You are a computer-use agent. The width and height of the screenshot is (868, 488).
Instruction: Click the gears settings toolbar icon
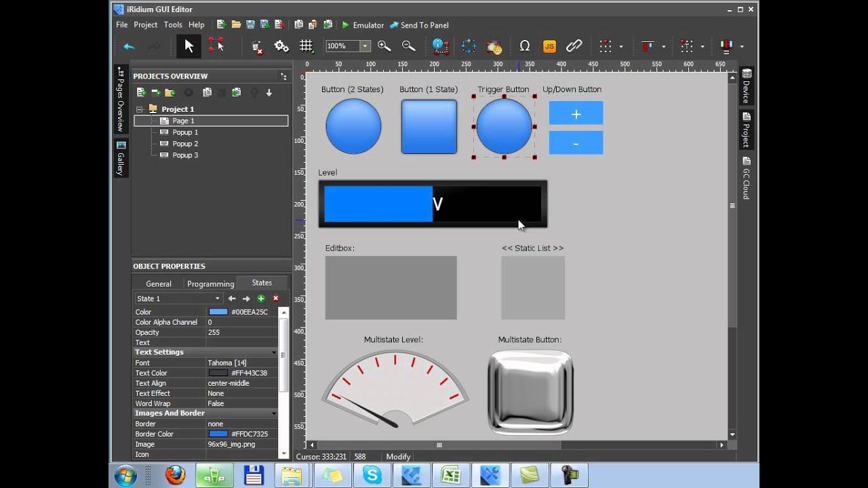pos(281,46)
